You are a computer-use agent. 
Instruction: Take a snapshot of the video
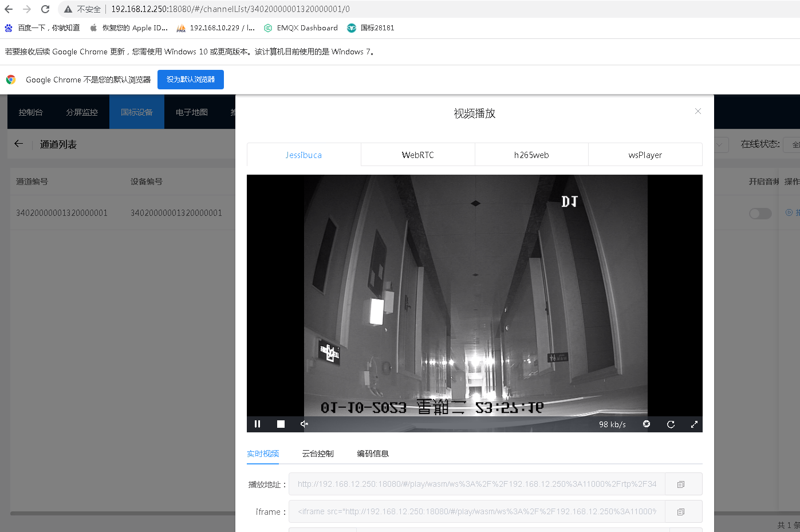647,424
